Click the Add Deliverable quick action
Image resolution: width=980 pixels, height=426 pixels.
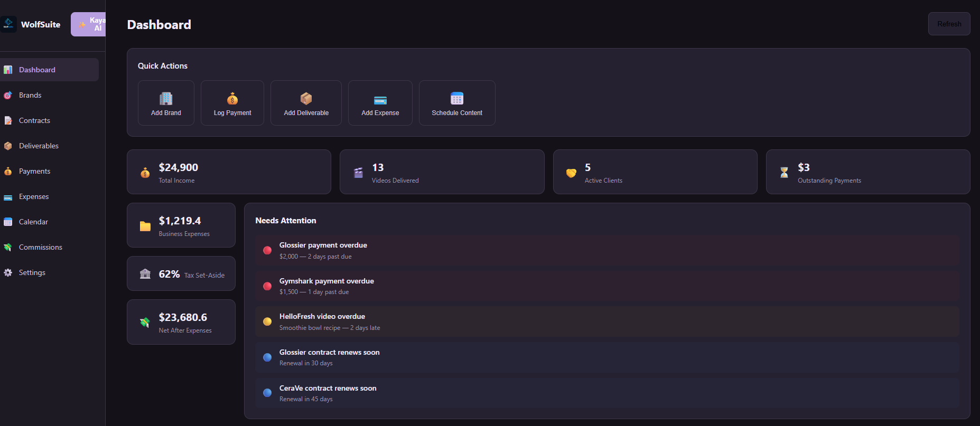click(306, 103)
